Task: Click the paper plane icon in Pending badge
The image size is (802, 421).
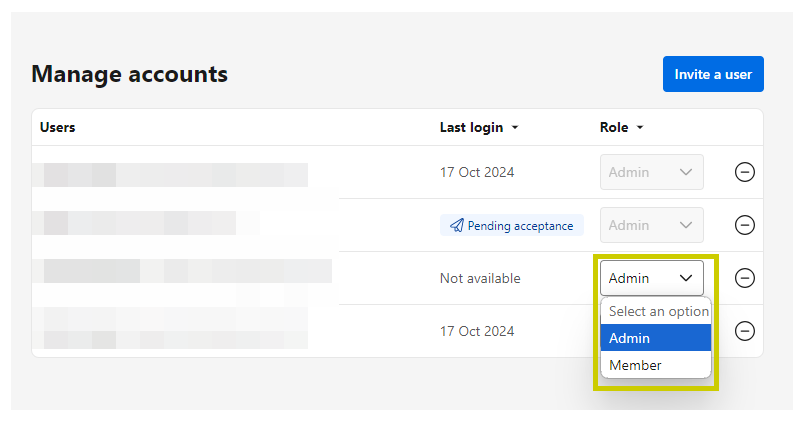Action: pos(456,226)
